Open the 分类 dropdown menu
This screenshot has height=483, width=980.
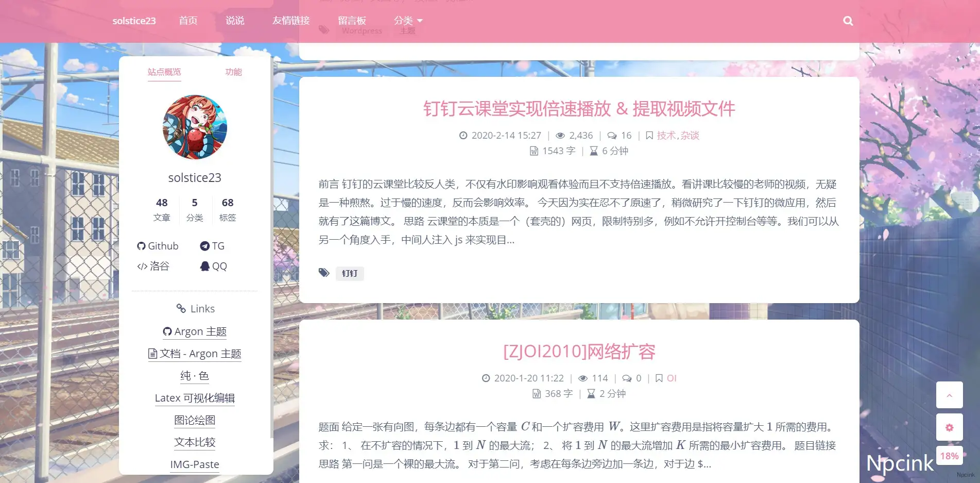408,21
